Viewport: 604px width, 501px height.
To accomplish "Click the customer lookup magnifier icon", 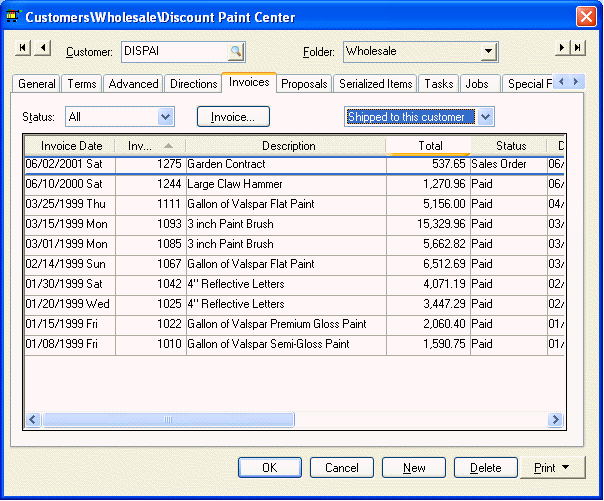I will (x=235, y=51).
